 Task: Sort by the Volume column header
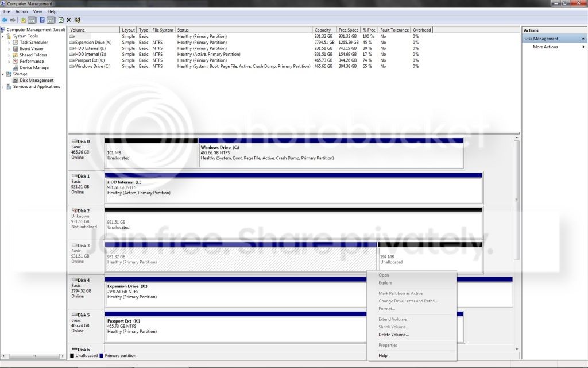pyautogui.click(x=94, y=30)
